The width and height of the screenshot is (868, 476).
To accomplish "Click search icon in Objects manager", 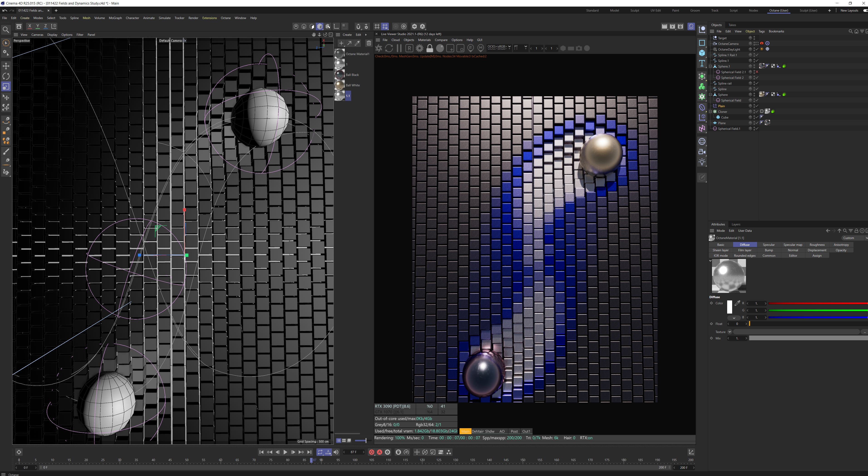I will [x=850, y=31].
